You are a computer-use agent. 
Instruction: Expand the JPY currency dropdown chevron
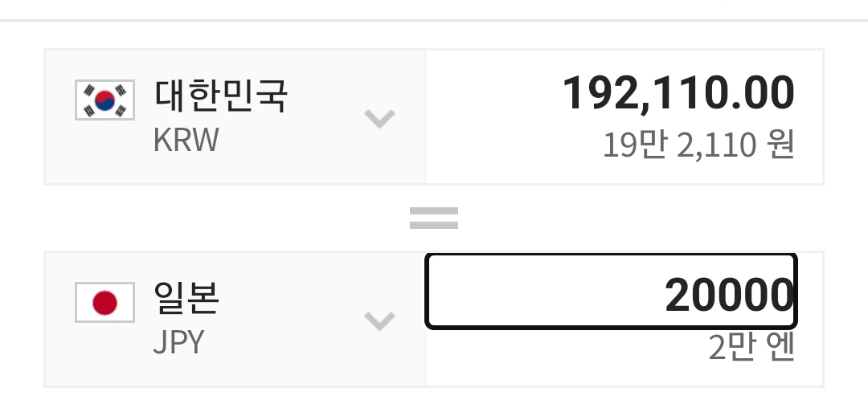[379, 320]
